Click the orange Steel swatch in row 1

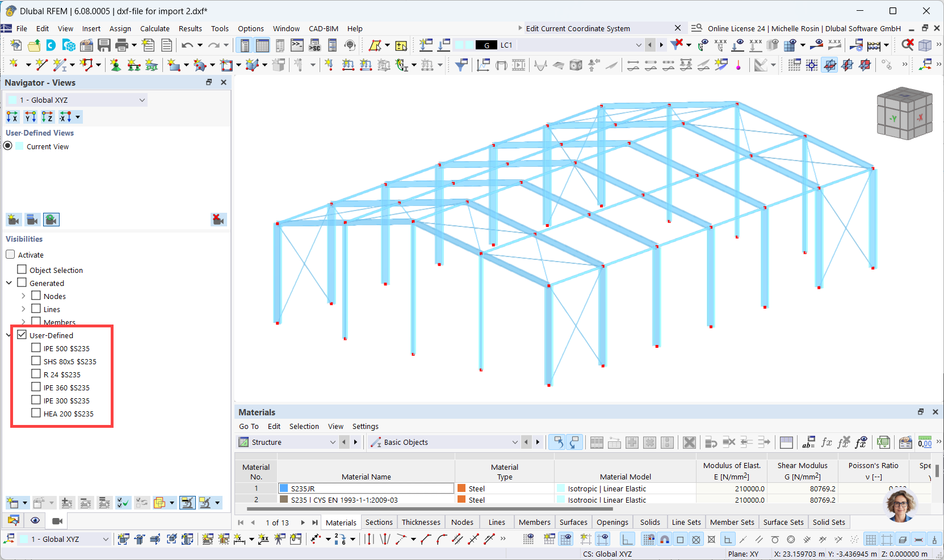[x=461, y=488]
